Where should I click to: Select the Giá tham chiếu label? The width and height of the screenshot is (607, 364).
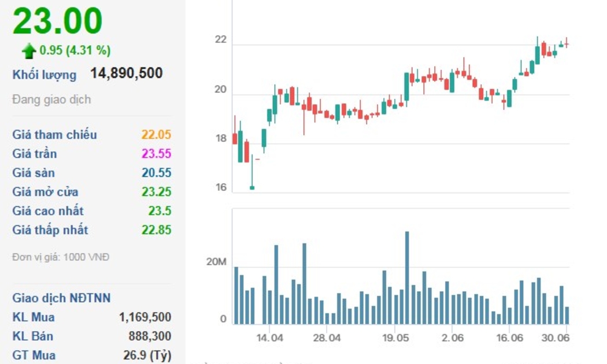click(54, 135)
